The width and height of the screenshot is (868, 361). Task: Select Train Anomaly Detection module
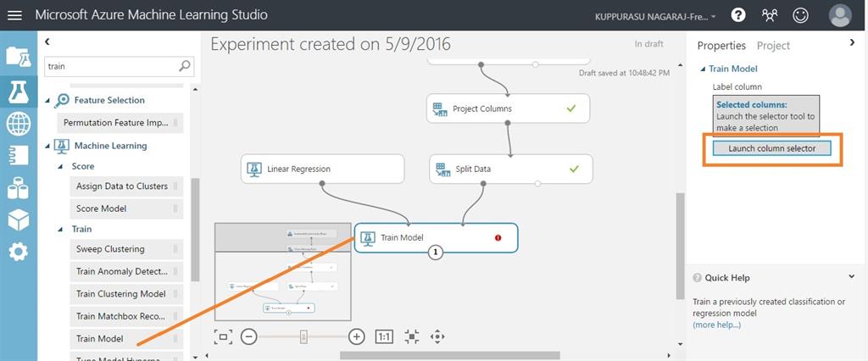coord(126,271)
